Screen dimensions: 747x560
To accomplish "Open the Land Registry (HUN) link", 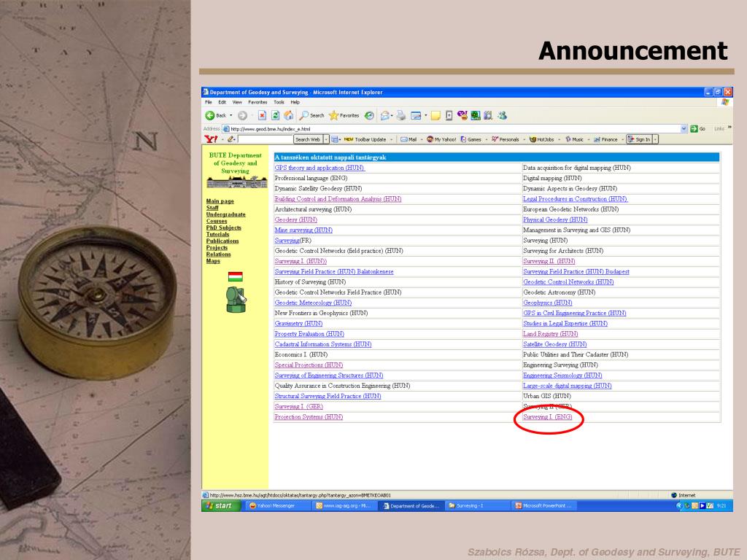I will coord(550,334).
